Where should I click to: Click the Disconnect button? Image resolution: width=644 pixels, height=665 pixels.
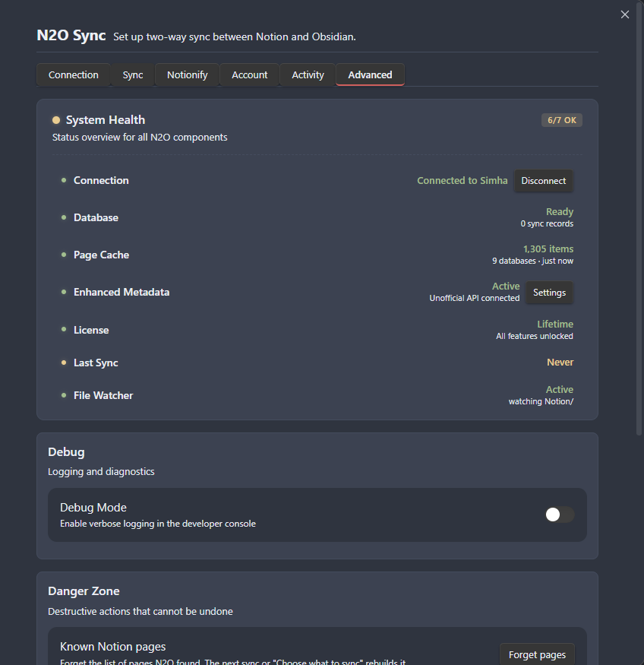click(x=543, y=181)
